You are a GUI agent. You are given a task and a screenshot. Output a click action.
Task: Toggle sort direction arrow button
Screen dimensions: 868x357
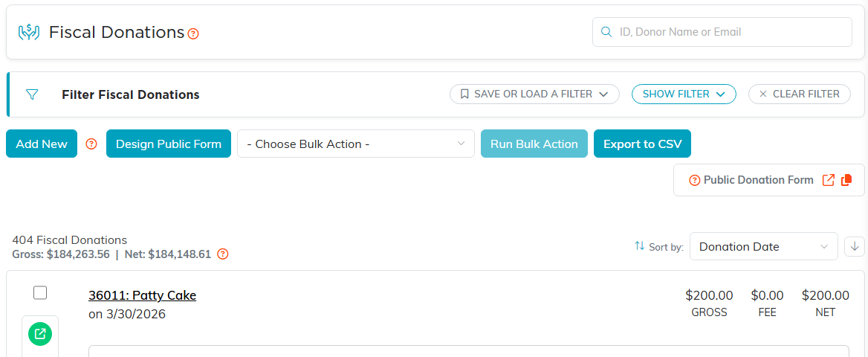(x=854, y=246)
